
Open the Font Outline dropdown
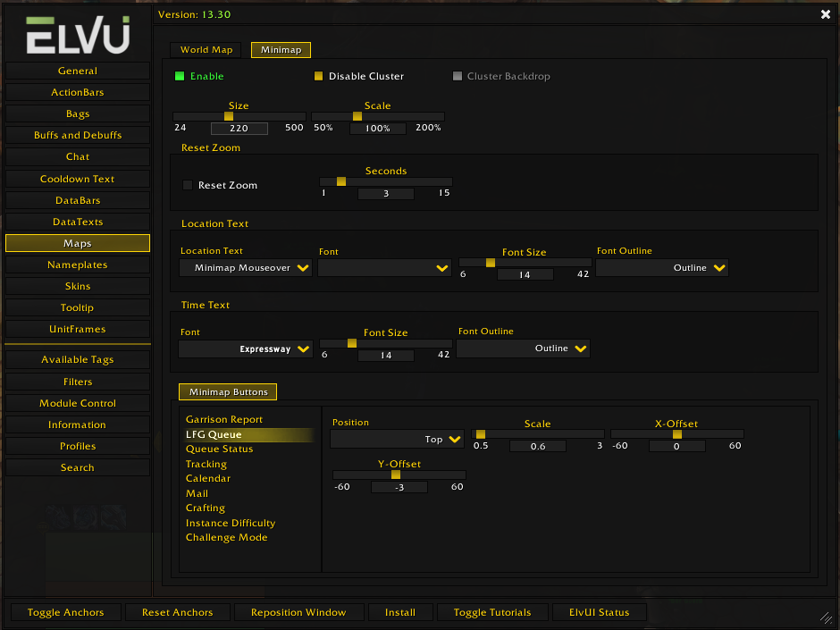click(x=661, y=267)
